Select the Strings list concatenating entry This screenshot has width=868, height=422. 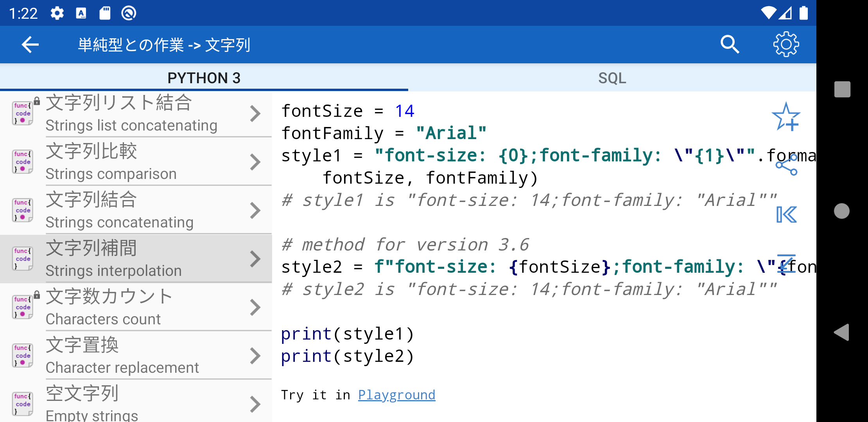point(136,114)
